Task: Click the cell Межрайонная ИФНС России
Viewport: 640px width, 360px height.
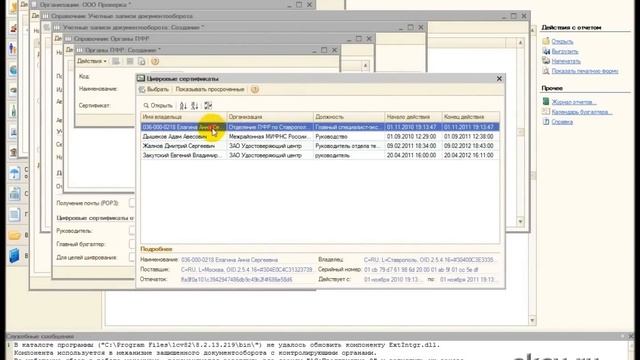Action: click(270, 136)
